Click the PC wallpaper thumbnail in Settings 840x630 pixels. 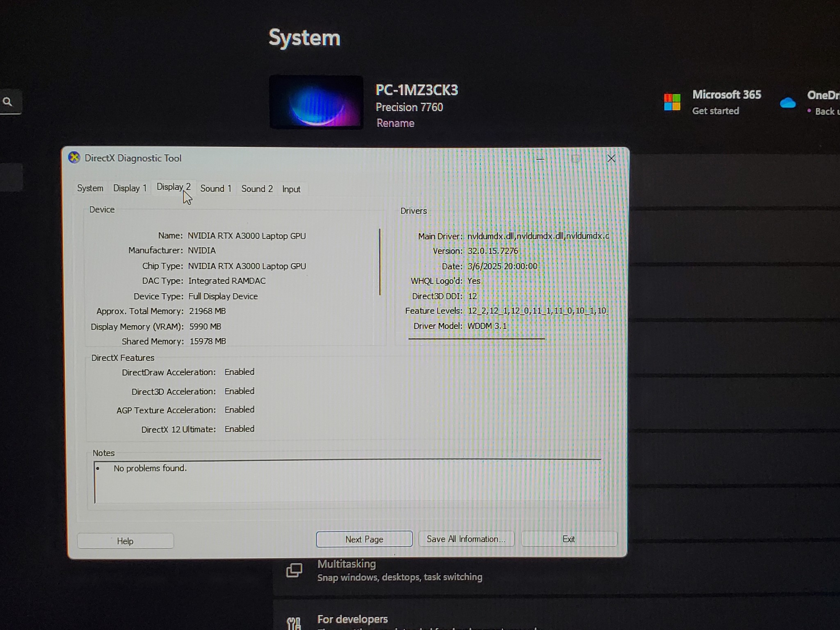pyautogui.click(x=316, y=102)
